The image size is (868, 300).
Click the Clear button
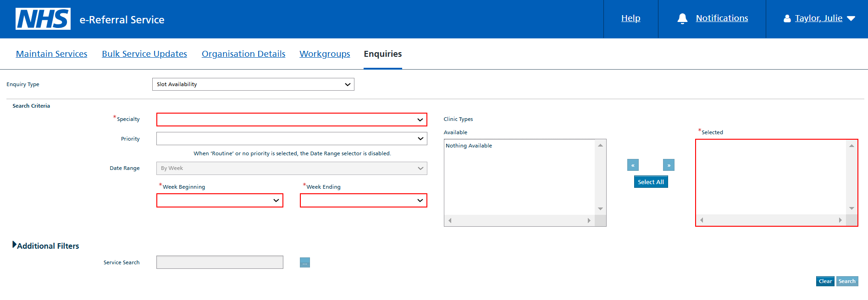pos(825,281)
